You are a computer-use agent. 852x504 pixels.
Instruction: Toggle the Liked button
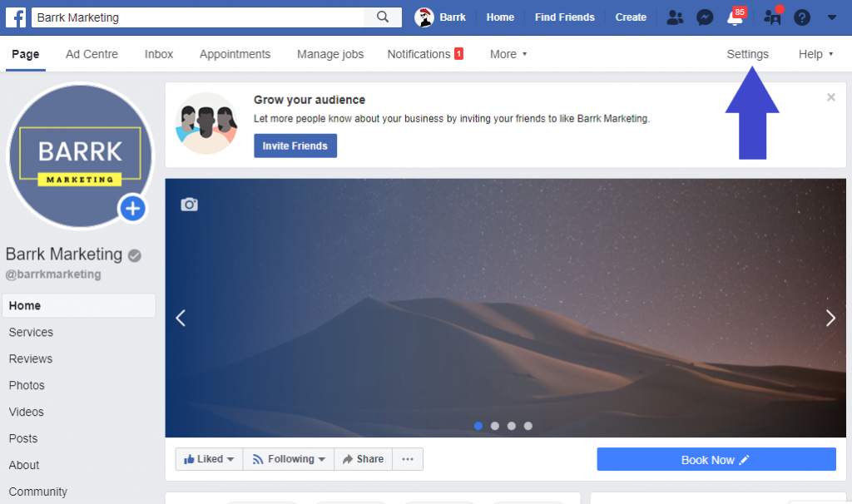(x=209, y=459)
